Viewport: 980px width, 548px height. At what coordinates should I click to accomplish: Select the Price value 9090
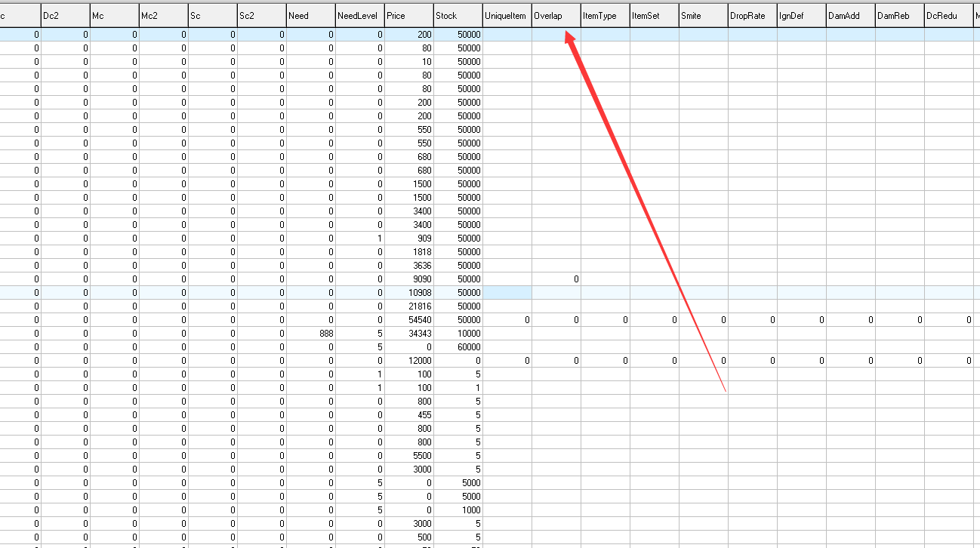pyautogui.click(x=409, y=279)
